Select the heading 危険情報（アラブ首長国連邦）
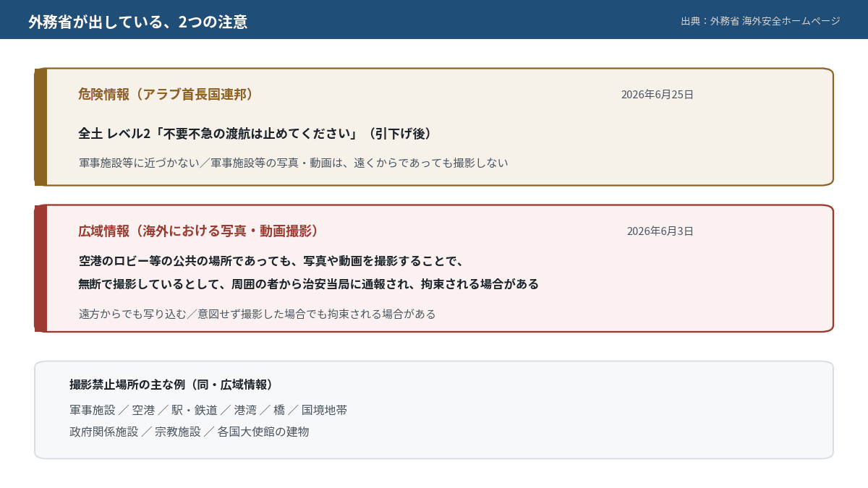The image size is (868, 488). click(166, 95)
